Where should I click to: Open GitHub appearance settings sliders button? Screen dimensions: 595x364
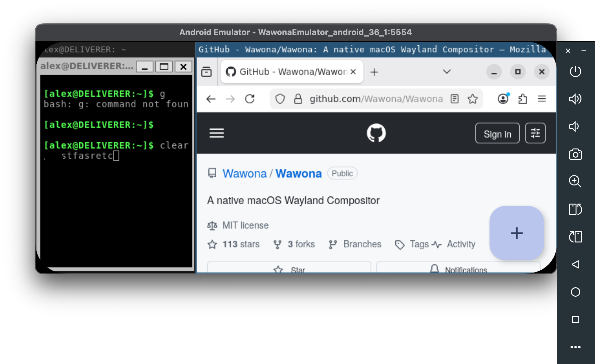(x=535, y=133)
